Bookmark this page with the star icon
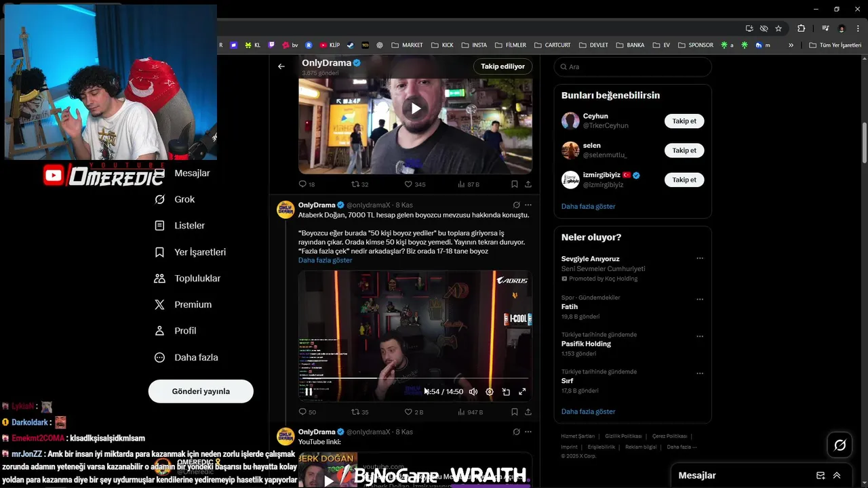Viewport: 868px width, 488px height. click(778, 28)
